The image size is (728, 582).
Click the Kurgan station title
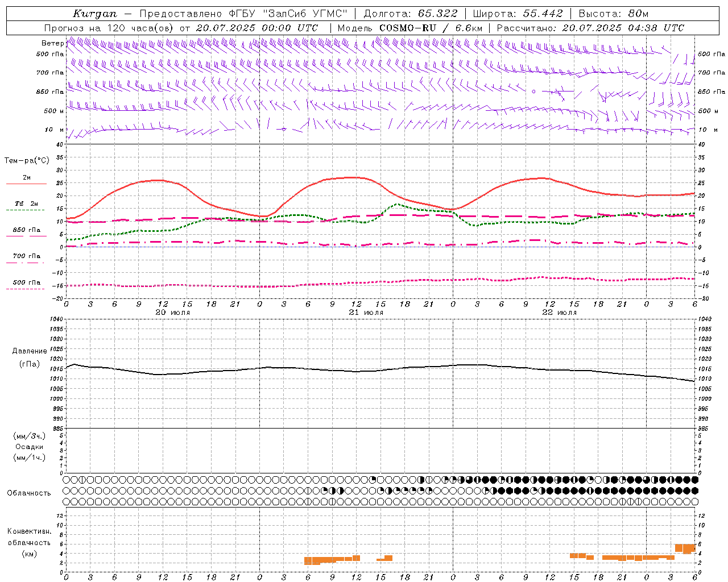(x=95, y=14)
